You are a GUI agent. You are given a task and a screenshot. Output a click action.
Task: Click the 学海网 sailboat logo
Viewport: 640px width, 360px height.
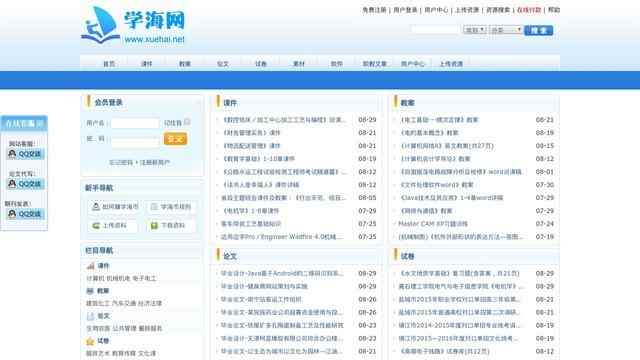pos(133,25)
